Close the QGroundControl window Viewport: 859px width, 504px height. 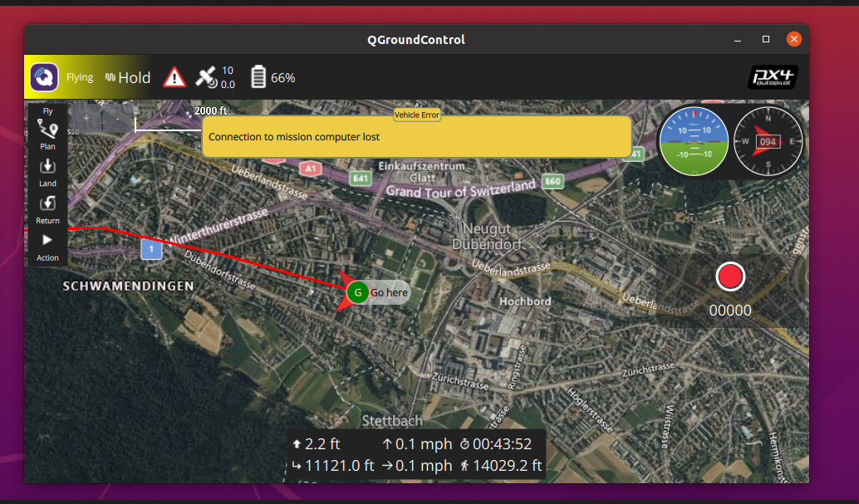click(x=794, y=39)
